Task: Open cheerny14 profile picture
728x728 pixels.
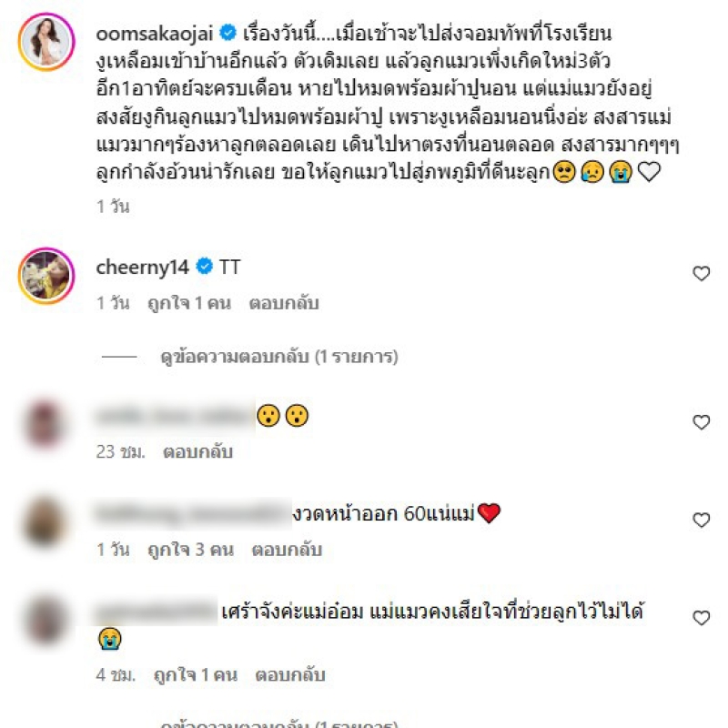Action: coord(46,276)
